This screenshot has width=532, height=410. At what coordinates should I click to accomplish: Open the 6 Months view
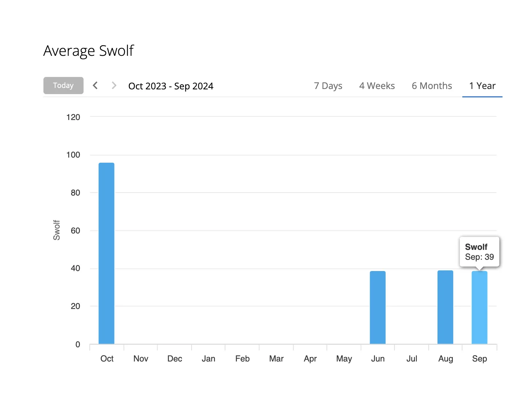(x=432, y=86)
